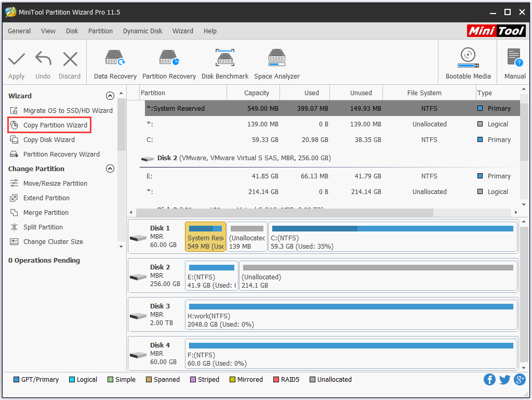Click the Bootable Media icon
The width and height of the screenshot is (532, 400).
[x=468, y=57]
